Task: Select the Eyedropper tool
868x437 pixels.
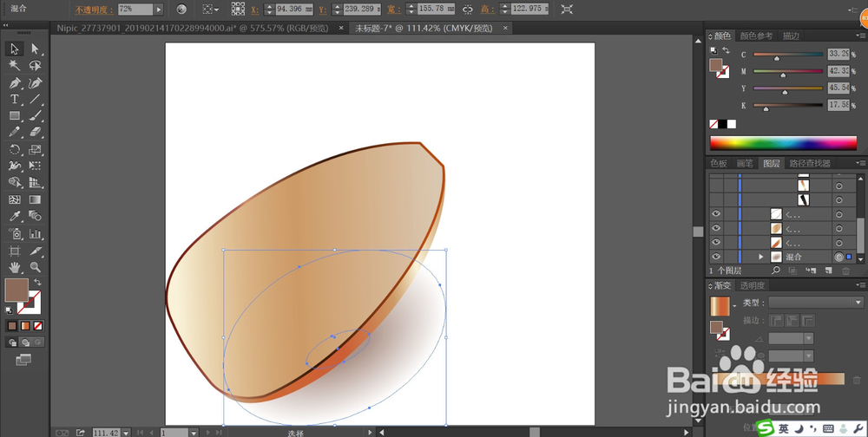Action: click(15, 216)
